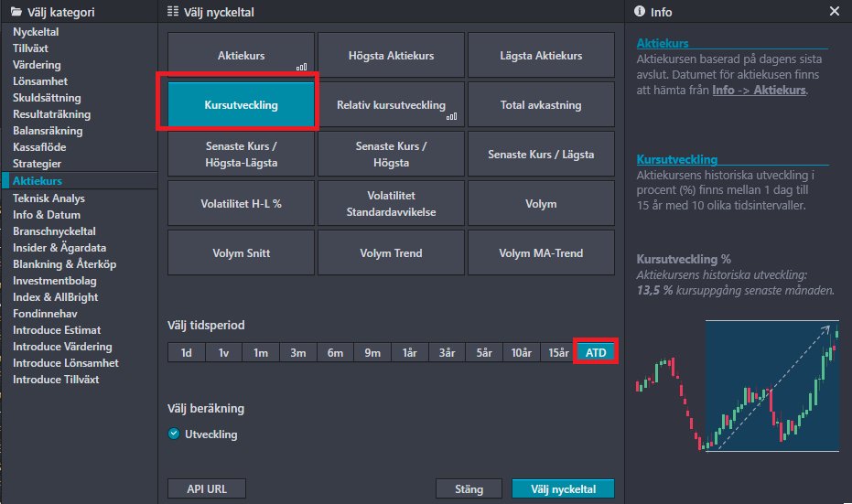This screenshot has height=504, width=852.
Task: Click the Info circle icon
Action: (640, 11)
